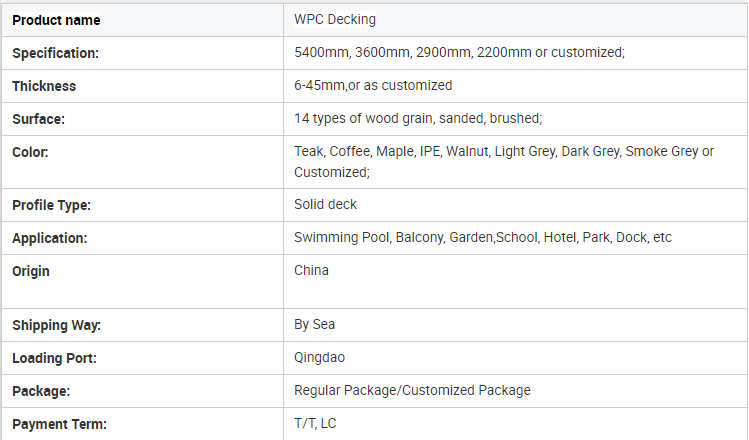749x440 pixels.
Task: Click the "Application:" label cell
Action: 50,238
